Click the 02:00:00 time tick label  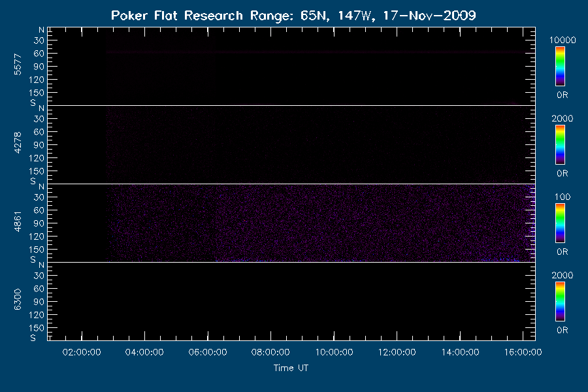pos(82,352)
